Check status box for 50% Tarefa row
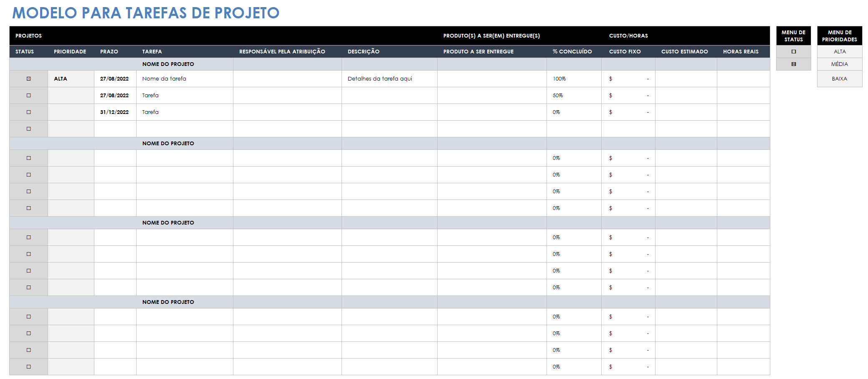The image size is (868, 379). [x=29, y=95]
